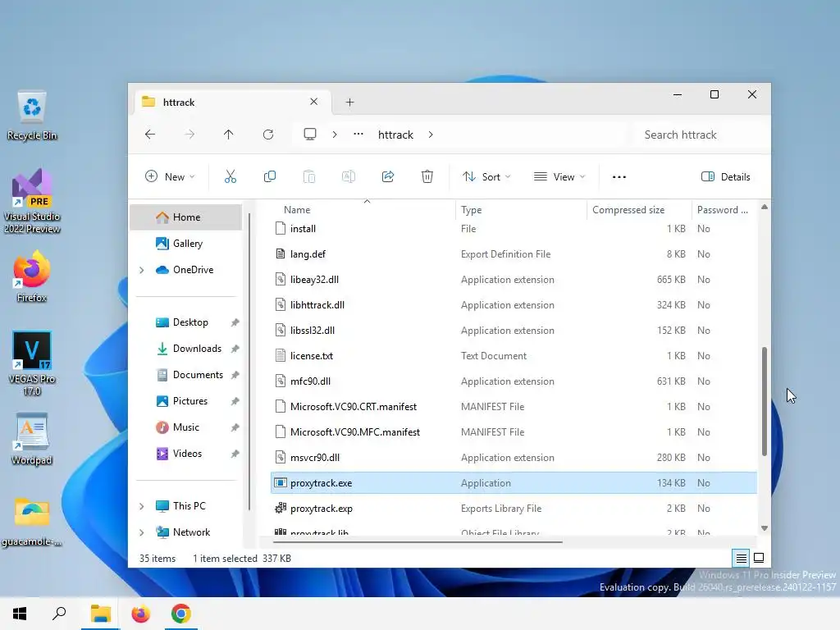Image resolution: width=840 pixels, height=630 pixels.
Task: Click the vertical scrollbar thumb
Action: click(764, 402)
